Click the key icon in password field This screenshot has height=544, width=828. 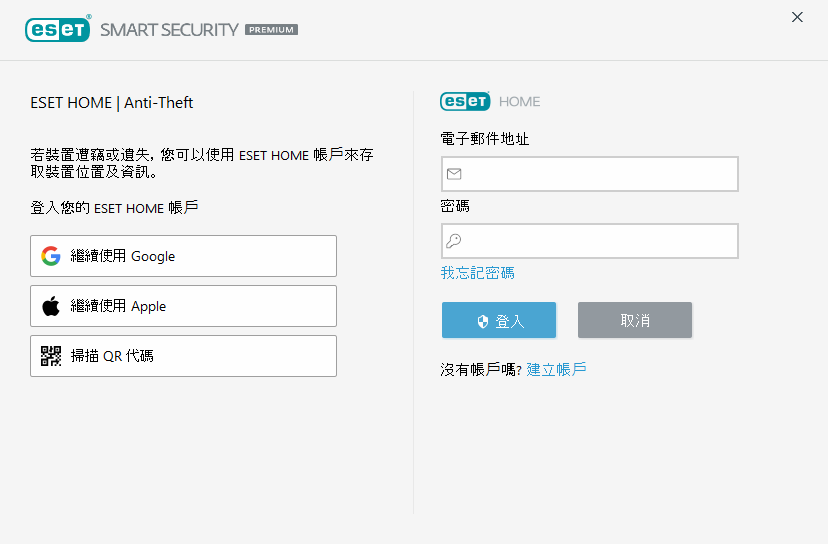454,241
